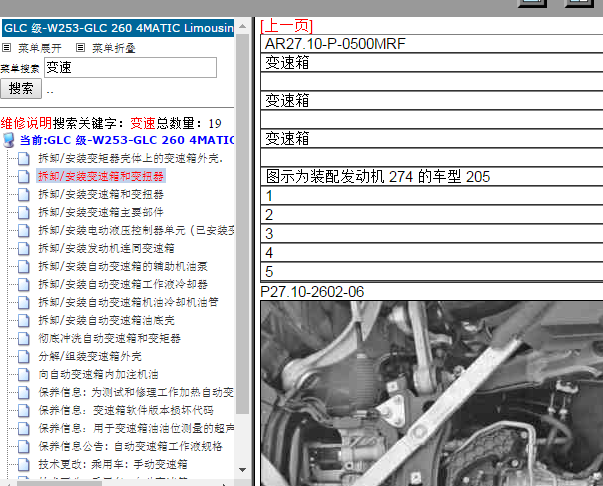Image resolution: width=603 pixels, height=486 pixels.
Task: Open 保养信息: 为测试和修理工作加热自动变 entry
Action: (x=136, y=392)
